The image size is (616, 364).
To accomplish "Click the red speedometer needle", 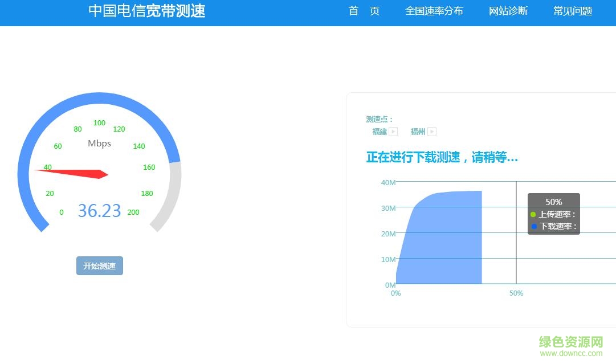I will coord(80,172).
